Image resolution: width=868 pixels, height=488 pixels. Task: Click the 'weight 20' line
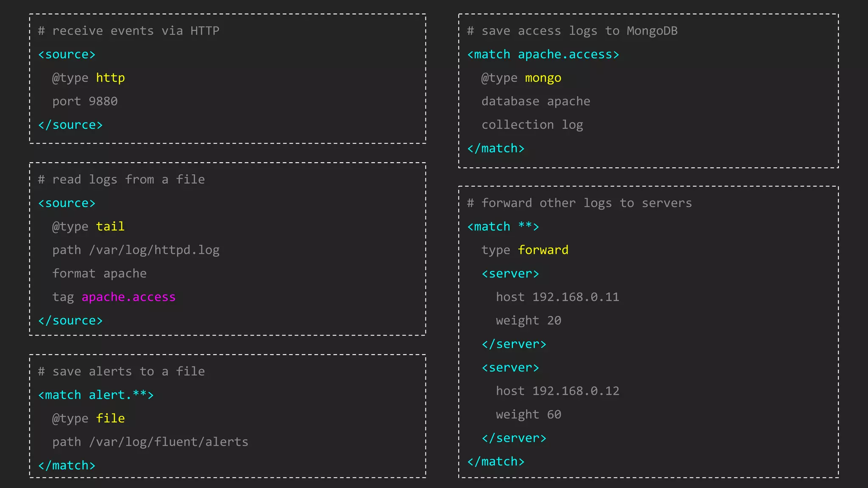[529, 321]
